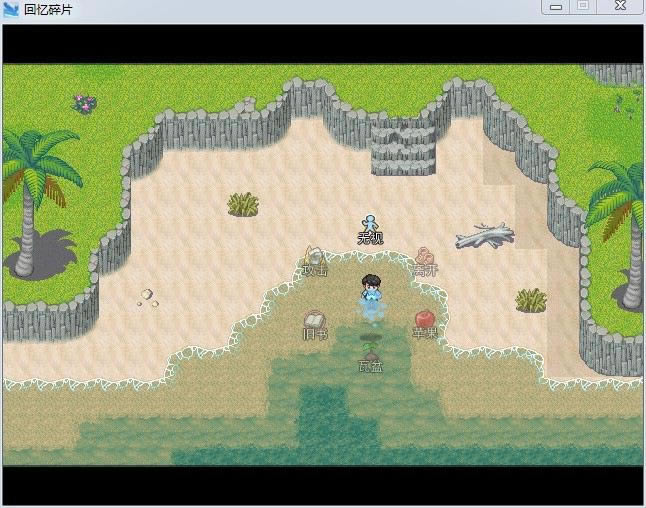Select the 无视 (Ignore) ring menu icon

click(x=370, y=225)
